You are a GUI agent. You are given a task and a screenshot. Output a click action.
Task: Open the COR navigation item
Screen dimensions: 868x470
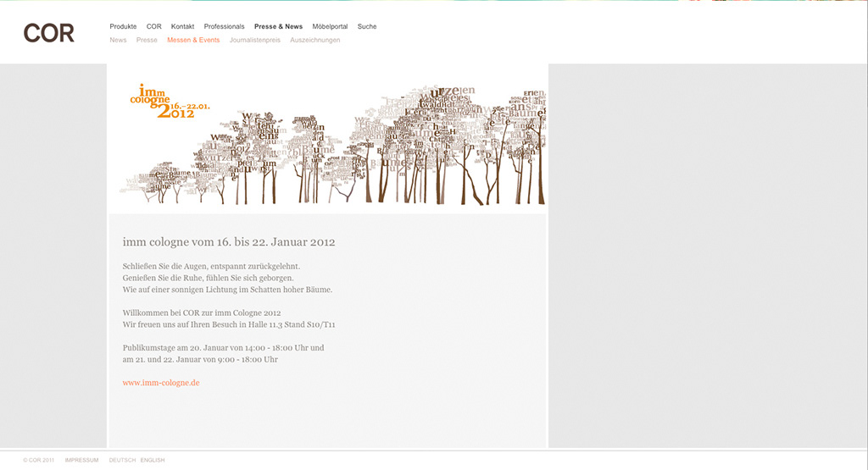click(154, 26)
